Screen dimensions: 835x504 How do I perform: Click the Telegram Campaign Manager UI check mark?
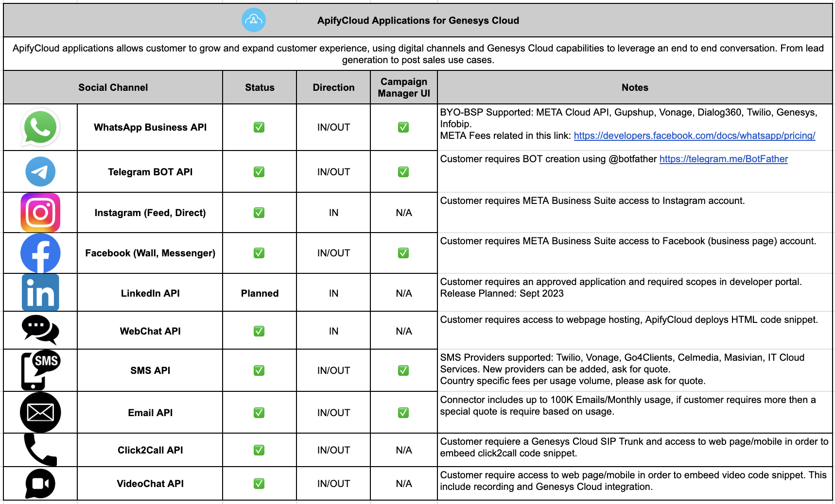click(403, 172)
